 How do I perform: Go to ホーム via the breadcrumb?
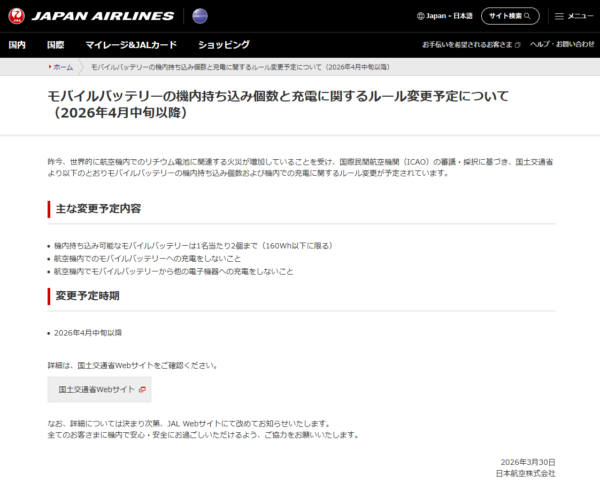coord(63,66)
